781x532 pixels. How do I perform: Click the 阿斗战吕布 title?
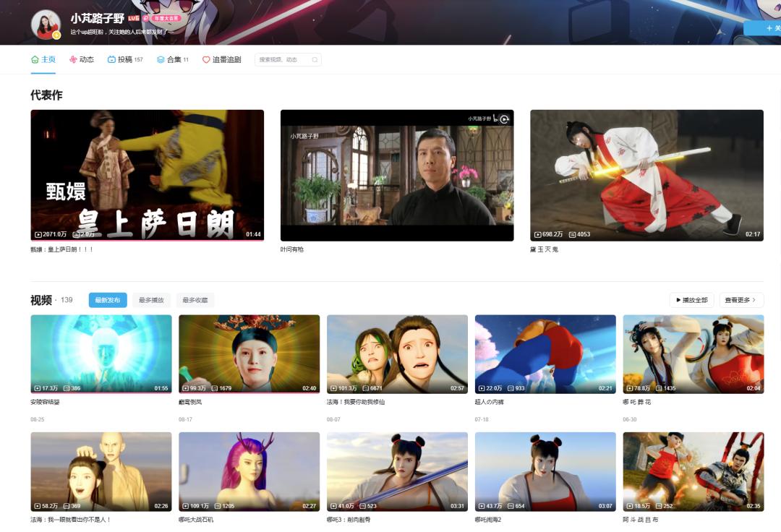tap(641, 520)
